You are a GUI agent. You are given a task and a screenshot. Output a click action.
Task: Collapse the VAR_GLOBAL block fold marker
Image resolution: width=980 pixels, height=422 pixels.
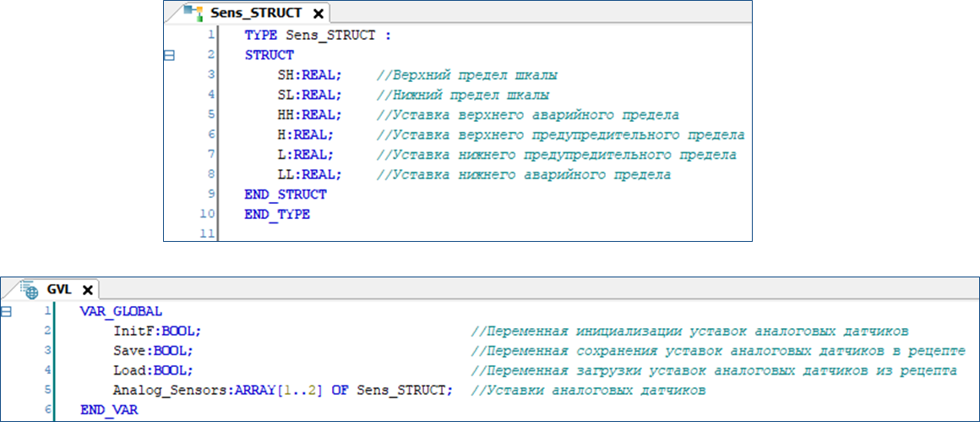pyautogui.click(x=6, y=311)
